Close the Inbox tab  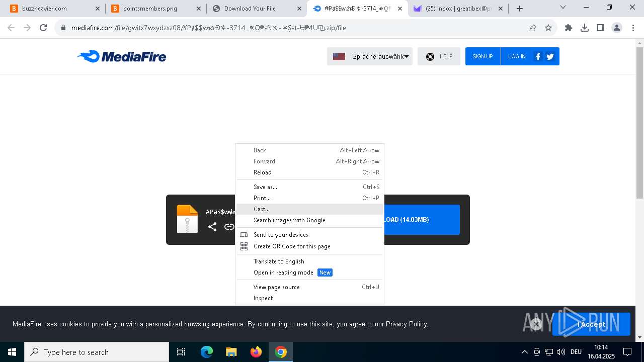pos(501,9)
